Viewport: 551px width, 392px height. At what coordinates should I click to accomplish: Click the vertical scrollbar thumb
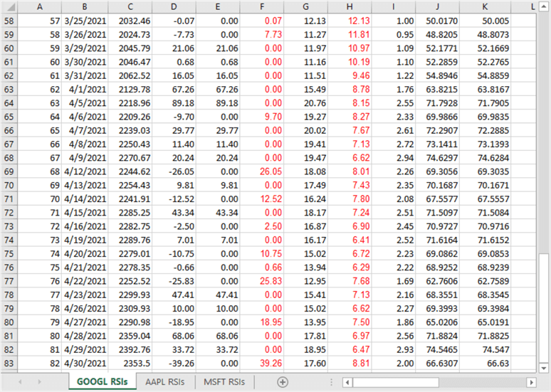point(544,308)
